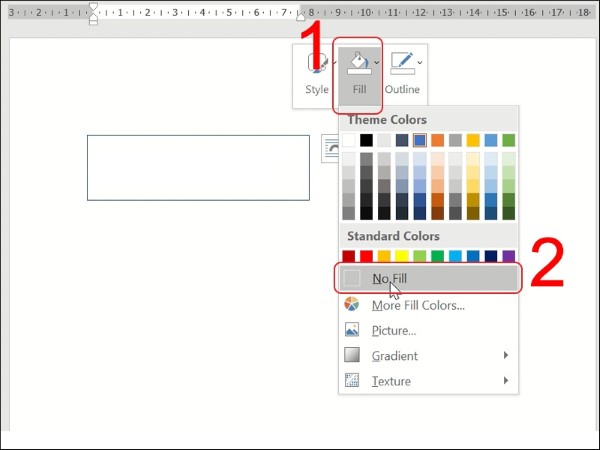Click the Picture fill icon
Viewport: 600px width, 450px height.
coord(351,330)
